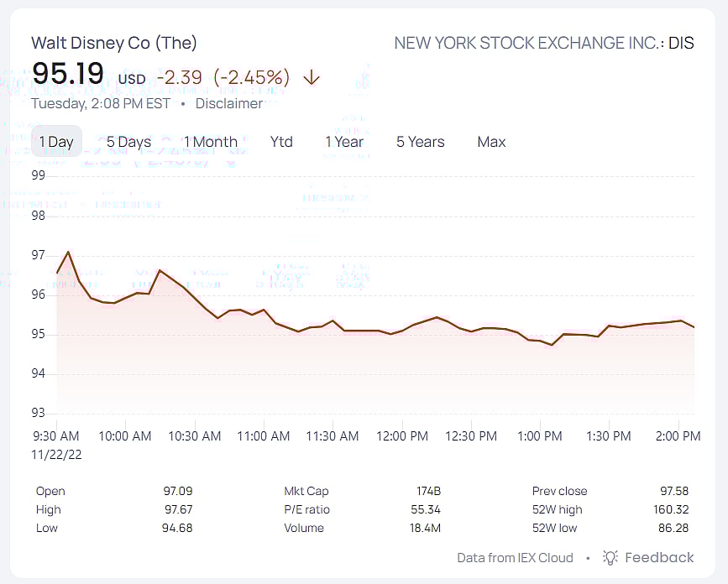Click the 95.19 current price value
The width and height of the screenshot is (728, 584).
click(68, 74)
